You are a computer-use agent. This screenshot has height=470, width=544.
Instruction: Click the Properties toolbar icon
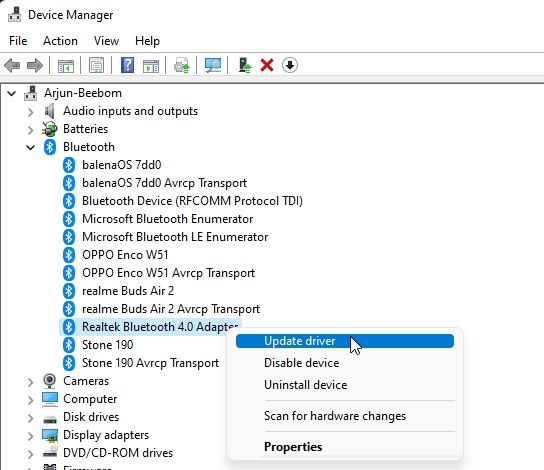(x=96, y=65)
